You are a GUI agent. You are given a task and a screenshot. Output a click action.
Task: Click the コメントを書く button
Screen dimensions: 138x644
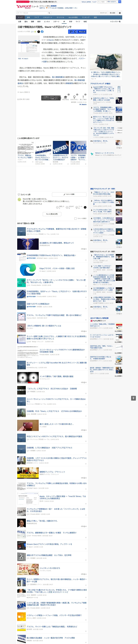click(69, 194)
